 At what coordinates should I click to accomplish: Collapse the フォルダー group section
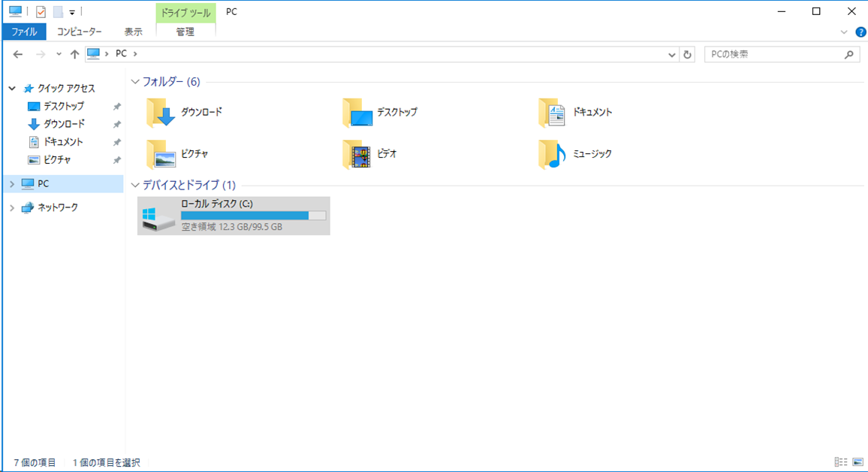[135, 82]
